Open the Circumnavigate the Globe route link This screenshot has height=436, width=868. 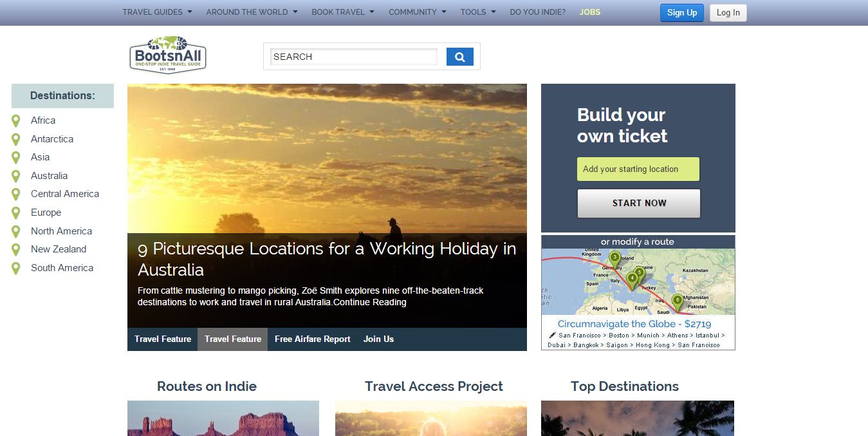point(634,324)
